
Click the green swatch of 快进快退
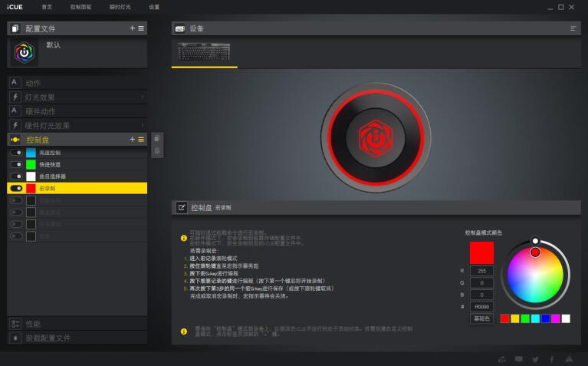(31, 164)
